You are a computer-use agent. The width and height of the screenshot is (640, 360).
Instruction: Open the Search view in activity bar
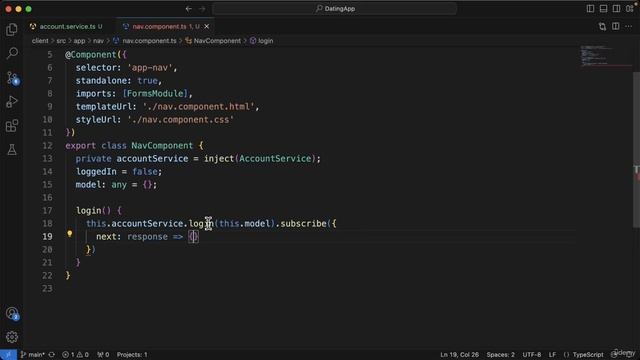click(12, 53)
